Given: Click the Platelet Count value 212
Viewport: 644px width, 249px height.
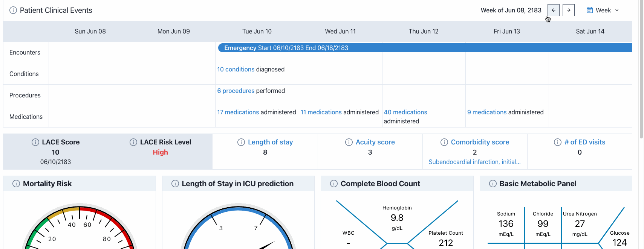Looking at the screenshot, I should point(446,243).
